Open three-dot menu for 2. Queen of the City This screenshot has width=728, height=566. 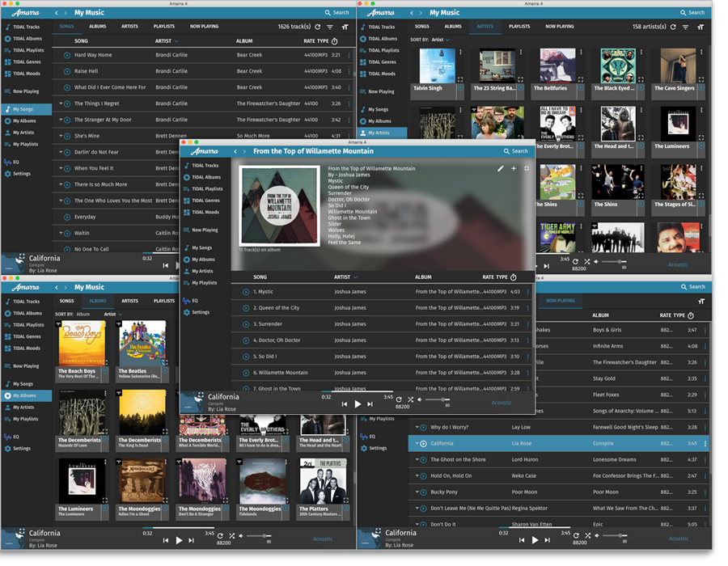coord(528,308)
